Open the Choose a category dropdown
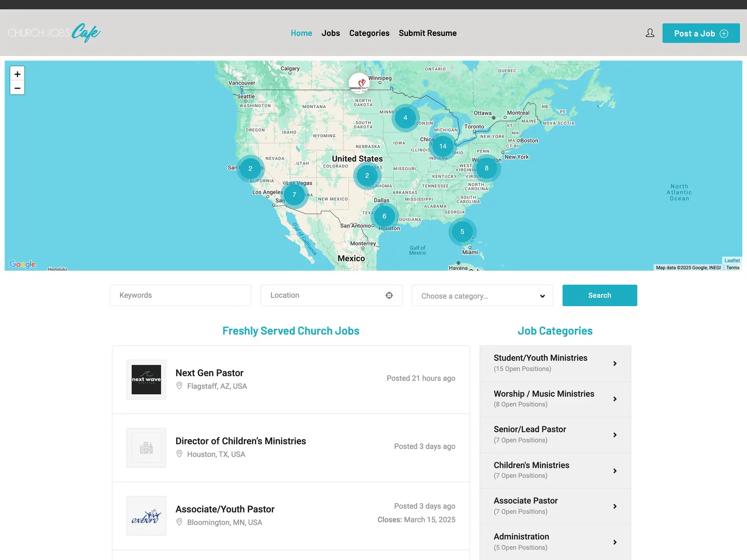The height and width of the screenshot is (560, 747). pyautogui.click(x=482, y=296)
